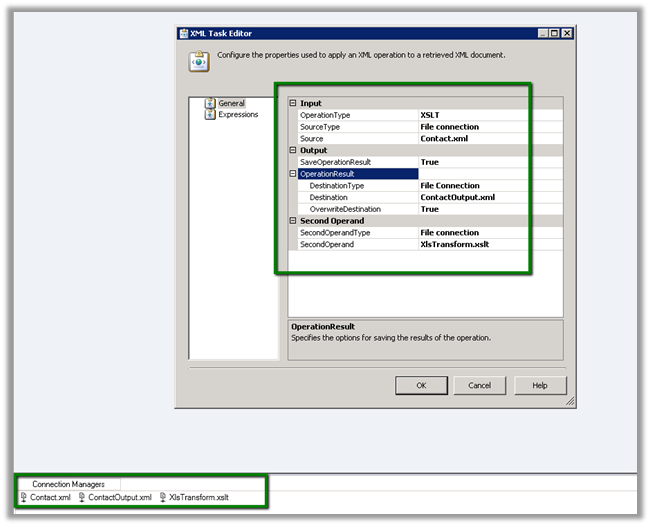Click the Output section header
This screenshot has height=526, width=650.
pyautogui.click(x=313, y=150)
